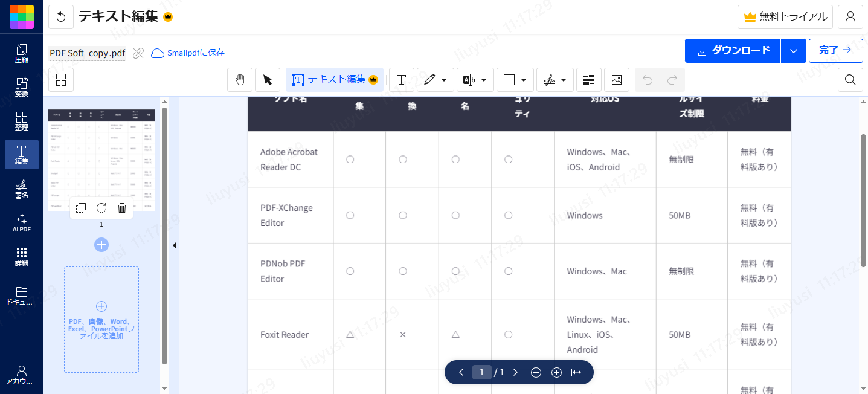Open the insert image tool
The height and width of the screenshot is (394, 868).
point(617,80)
